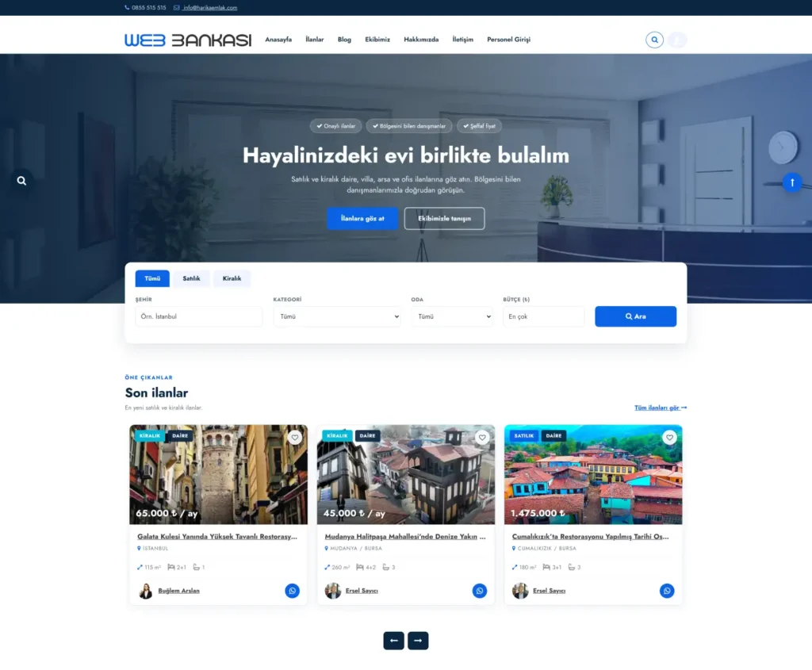Click the 'CUMALIKIZIK / BURSA' location text

click(547, 549)
